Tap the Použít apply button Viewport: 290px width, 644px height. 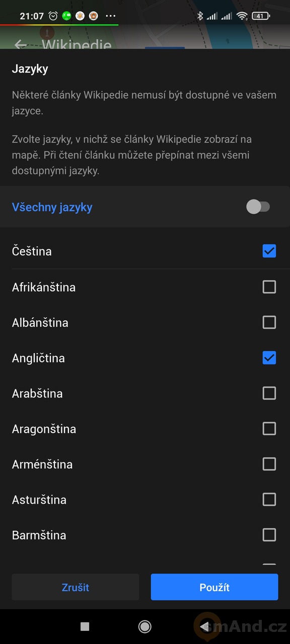214,587
